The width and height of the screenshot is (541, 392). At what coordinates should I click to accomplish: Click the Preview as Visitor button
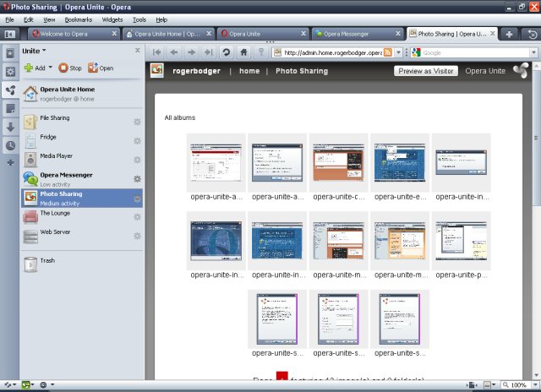426,71
